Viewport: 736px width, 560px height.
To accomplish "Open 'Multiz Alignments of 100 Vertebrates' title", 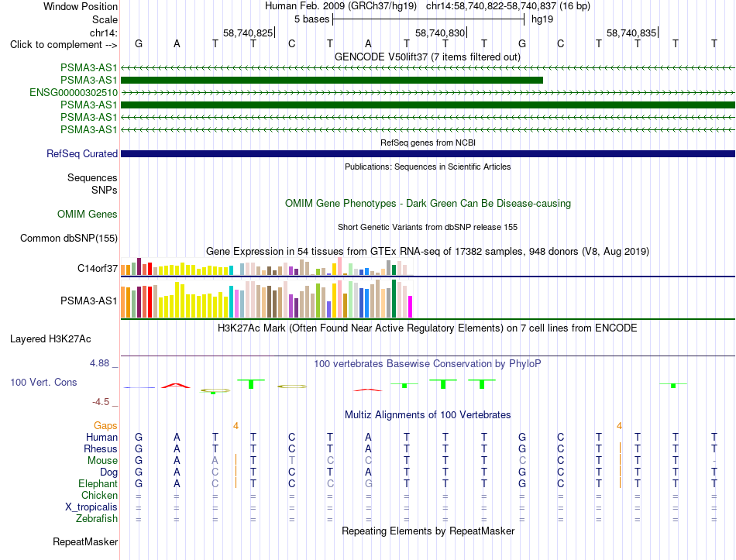I will (x=428, y=415).
